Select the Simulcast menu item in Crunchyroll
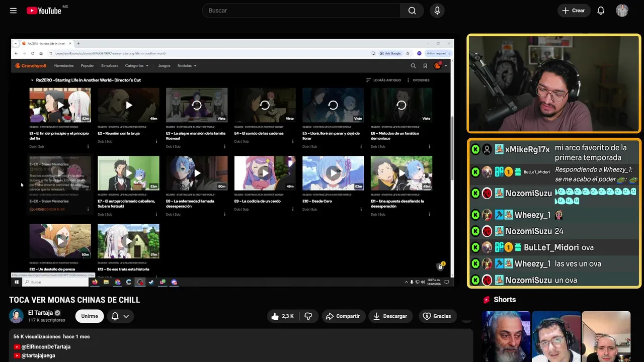 pyautogui.click(x=109, y=66)
